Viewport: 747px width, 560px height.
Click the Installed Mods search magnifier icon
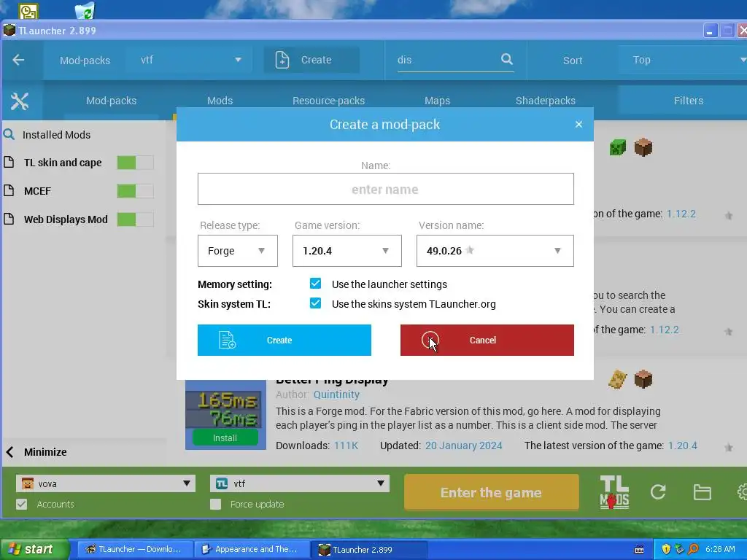[9, 135]
